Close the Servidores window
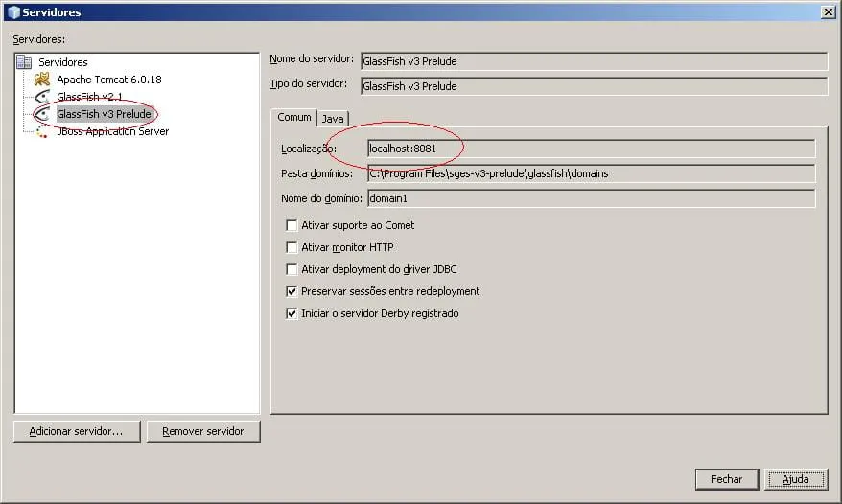The image size is (842, 504). point(828,11)
